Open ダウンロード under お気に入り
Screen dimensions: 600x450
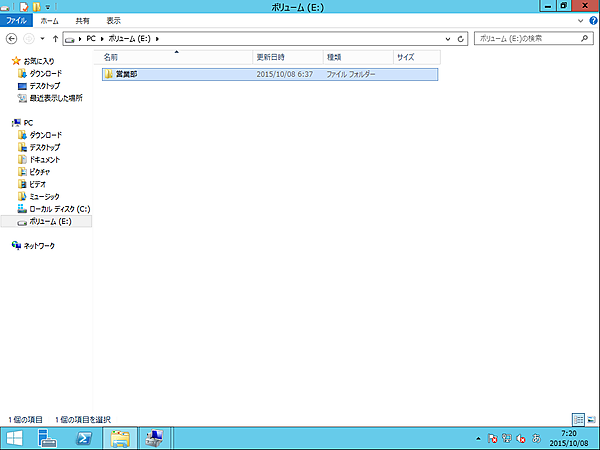coord(40,73)
